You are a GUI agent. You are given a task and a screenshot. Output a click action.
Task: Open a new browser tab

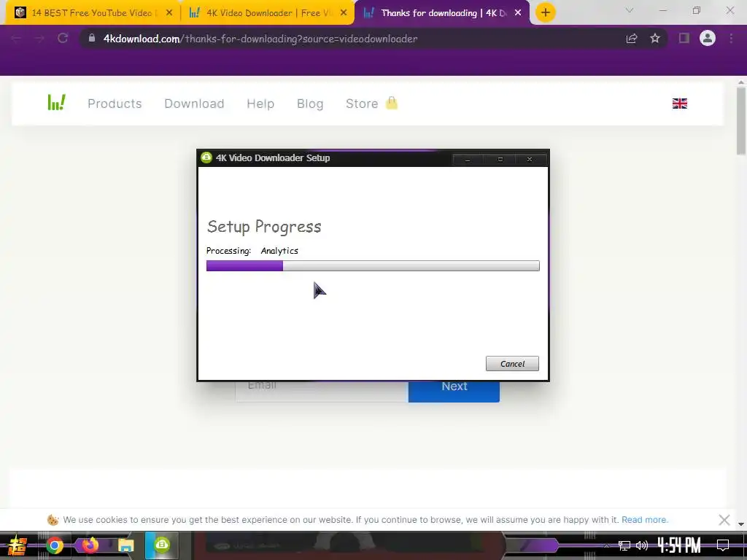tap(546, 13)
